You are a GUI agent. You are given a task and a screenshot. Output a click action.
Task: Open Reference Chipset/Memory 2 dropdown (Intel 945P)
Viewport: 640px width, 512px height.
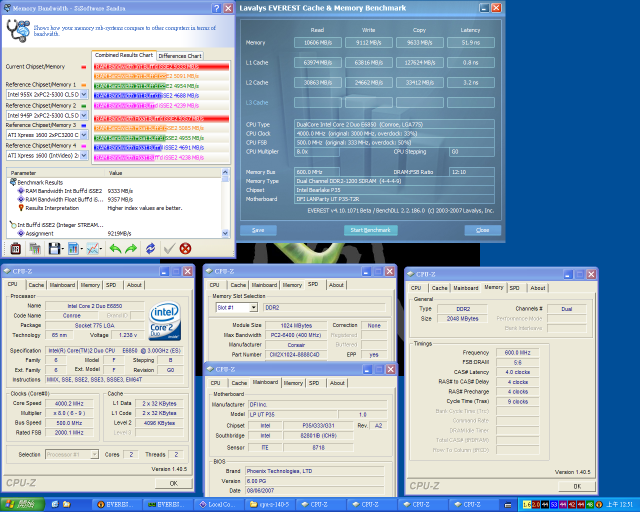pyautogui.click(x=84, y=116)
